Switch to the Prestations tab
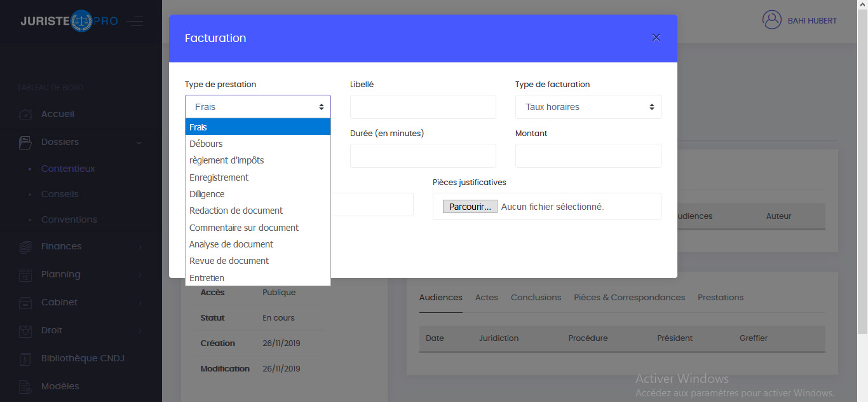Image resolution: width=868 pixels, height=402 pixels. pyautogui.click(x=720, y=297)
